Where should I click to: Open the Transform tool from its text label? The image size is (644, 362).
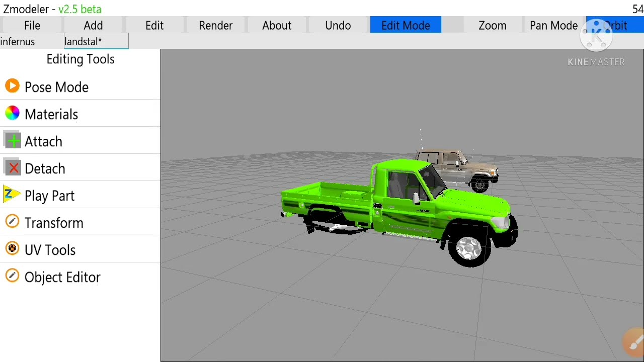pyautogui.click(x=54, y=223)
